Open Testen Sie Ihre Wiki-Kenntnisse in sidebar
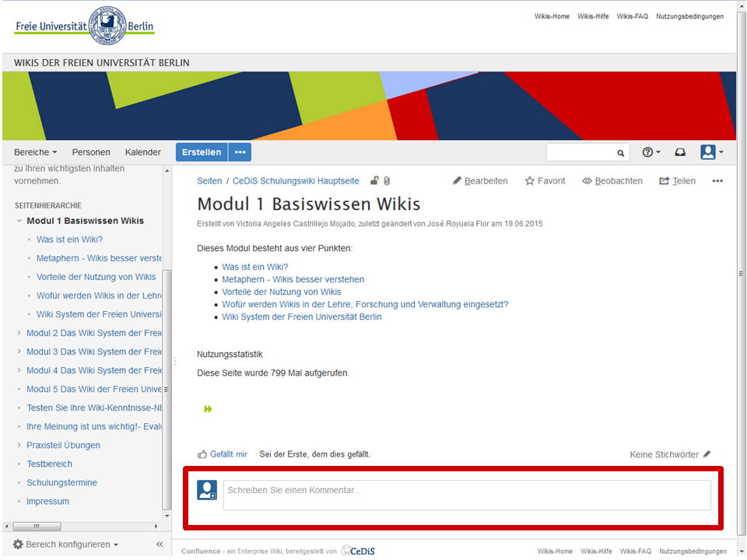This screenshot has width=747, height=560. click(94, 408)
